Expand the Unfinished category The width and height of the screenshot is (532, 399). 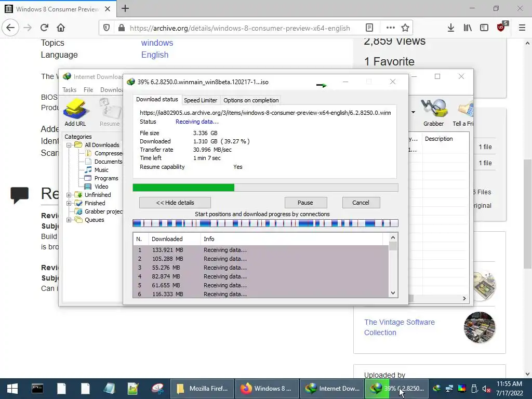coord(69,195)
